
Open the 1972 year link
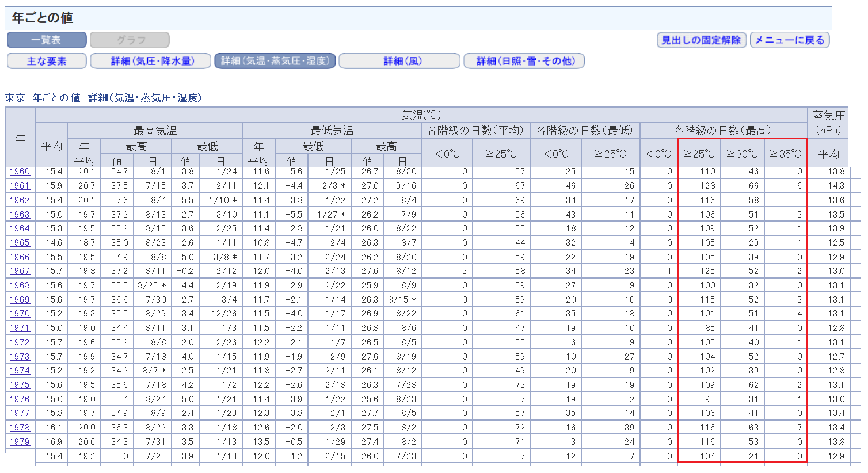tap(20, 342)
